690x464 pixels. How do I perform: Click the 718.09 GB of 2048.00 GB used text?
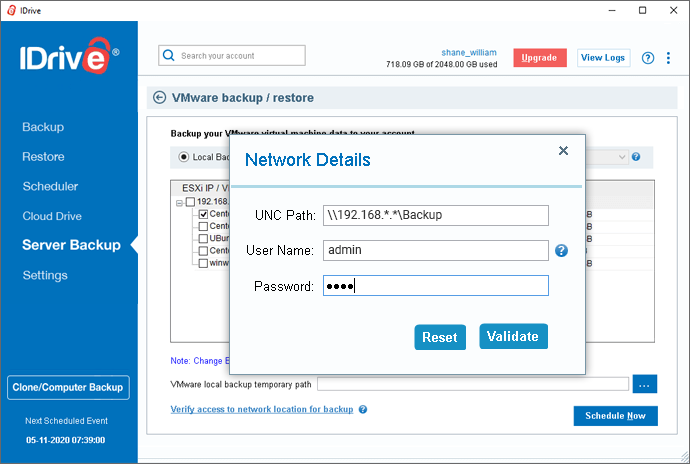(442, 64)
